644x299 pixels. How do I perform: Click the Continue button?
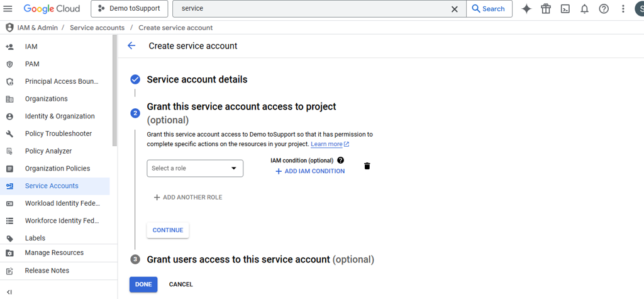point(168,230)
